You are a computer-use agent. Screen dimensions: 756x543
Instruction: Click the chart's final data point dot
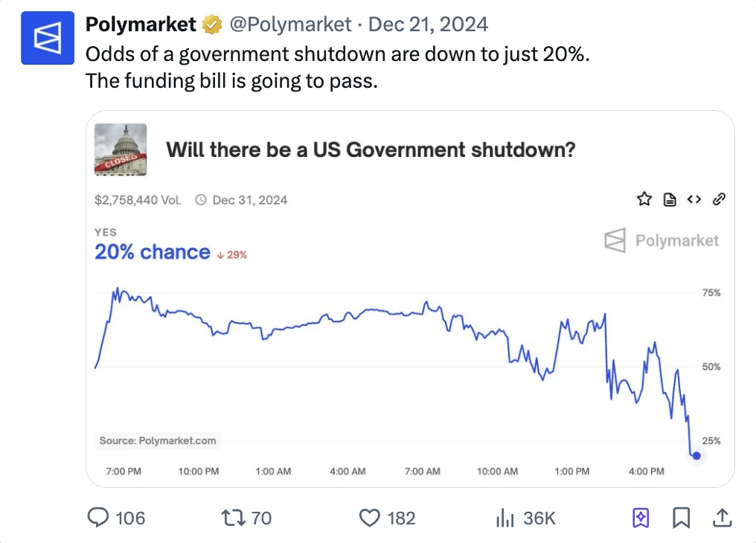pyautogui.click(x=696, y=455)
